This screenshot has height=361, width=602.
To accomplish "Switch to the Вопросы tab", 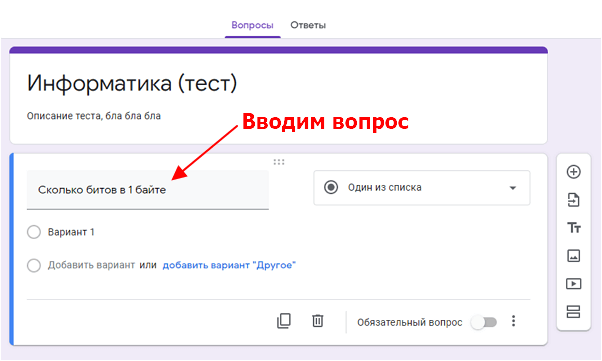I will 252,25.
